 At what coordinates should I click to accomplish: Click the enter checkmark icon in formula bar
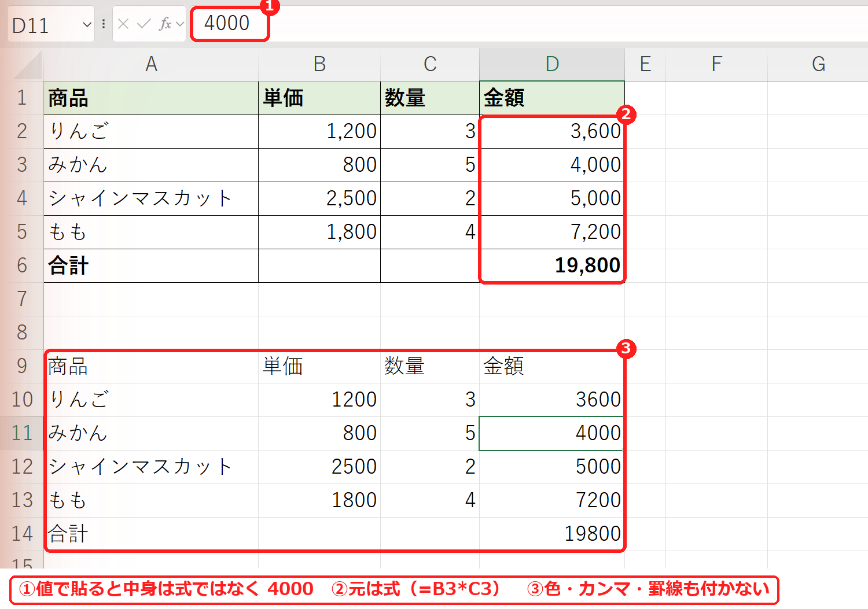[x=144, y=24]
